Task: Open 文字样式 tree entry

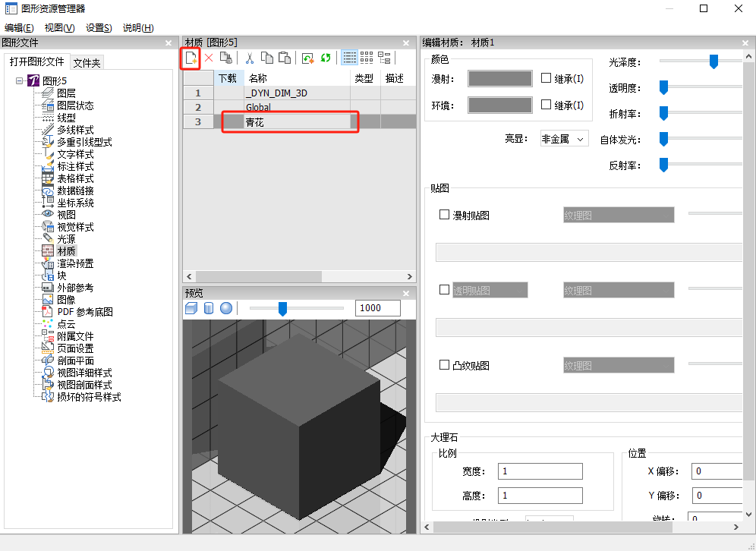Action: (x=75, y=154)
